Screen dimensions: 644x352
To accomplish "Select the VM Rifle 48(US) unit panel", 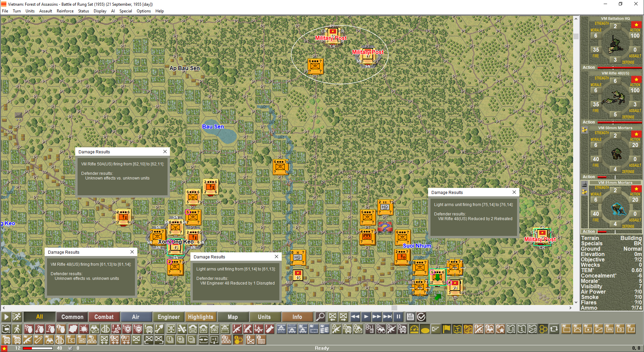I will 611,98.
